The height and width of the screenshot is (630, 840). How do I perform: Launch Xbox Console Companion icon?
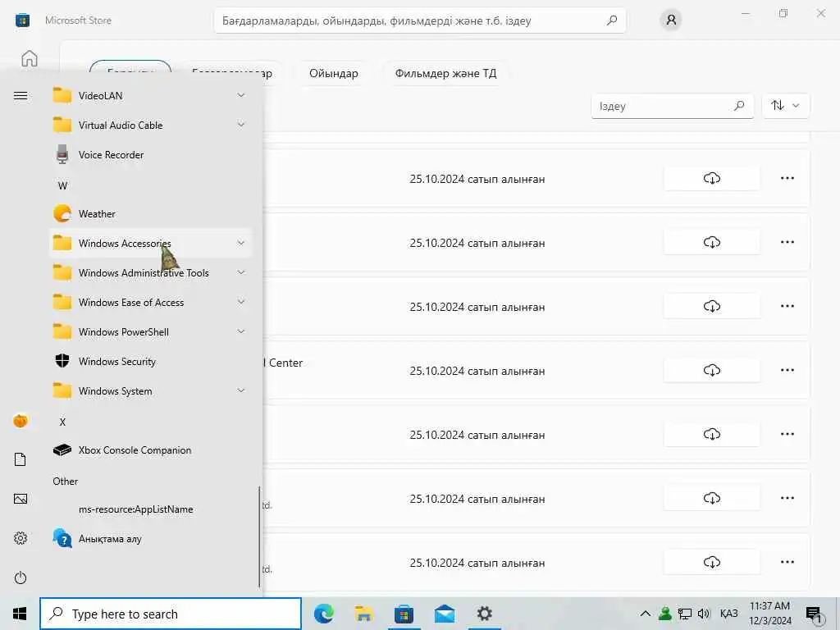(x=62, y=450)
